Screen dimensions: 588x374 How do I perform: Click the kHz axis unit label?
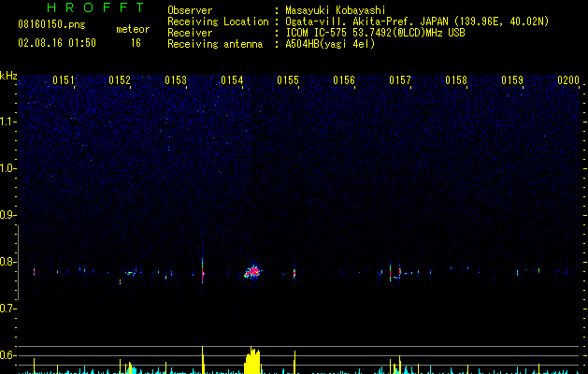coord(8,76)
